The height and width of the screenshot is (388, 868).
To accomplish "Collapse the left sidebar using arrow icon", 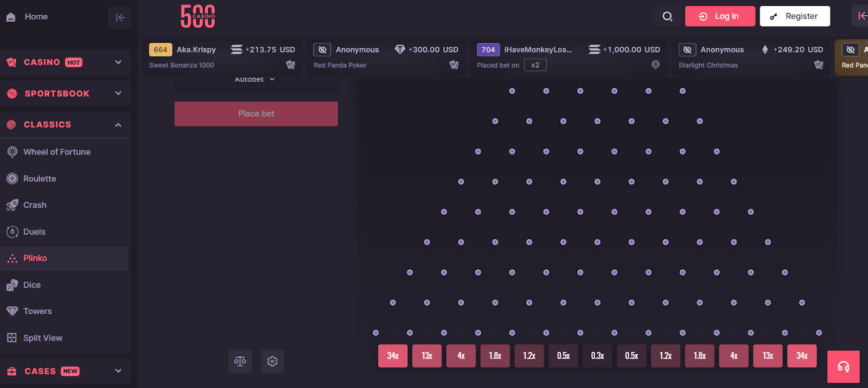I will tap(120, 17).
